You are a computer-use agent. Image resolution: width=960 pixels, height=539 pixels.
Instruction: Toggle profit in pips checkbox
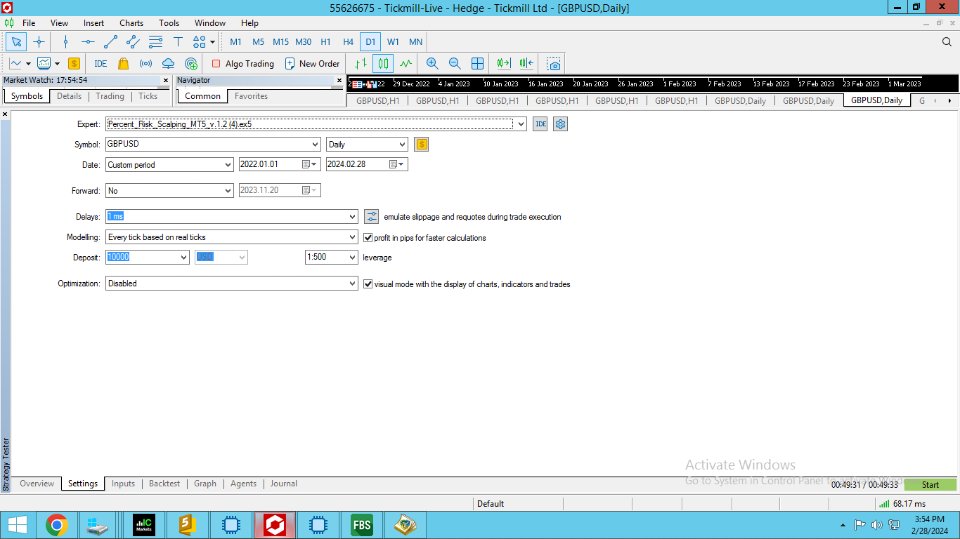pos(368,238)
